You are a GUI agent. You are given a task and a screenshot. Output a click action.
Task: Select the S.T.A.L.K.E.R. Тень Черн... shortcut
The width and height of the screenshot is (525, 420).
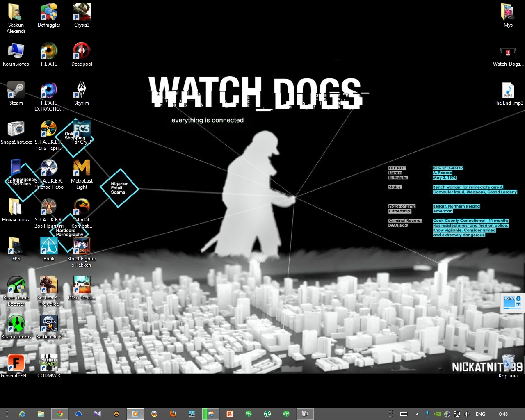click(x=49, y=135)
